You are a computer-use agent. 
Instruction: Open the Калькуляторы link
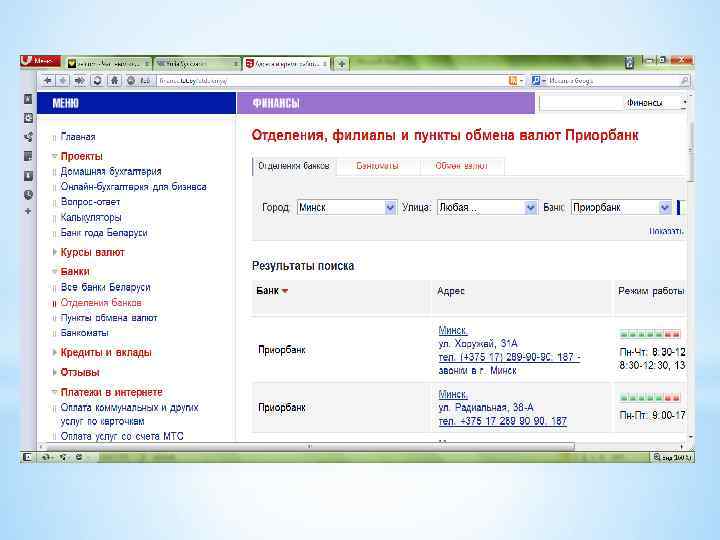tap(91, 217)
